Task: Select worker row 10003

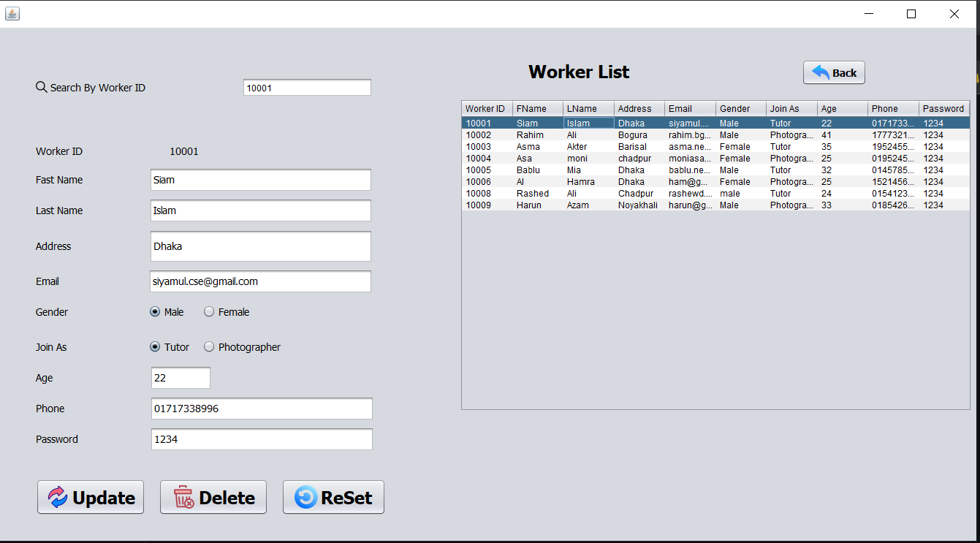Action: (x=715, y=147)
